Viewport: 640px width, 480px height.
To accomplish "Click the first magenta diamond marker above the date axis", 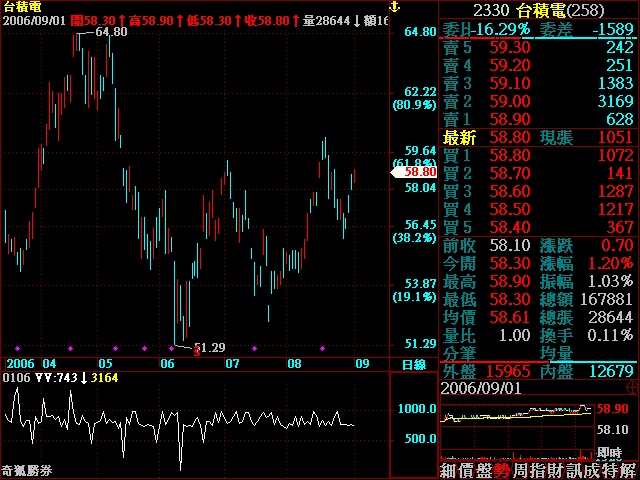I will click(x=17, y=348).
